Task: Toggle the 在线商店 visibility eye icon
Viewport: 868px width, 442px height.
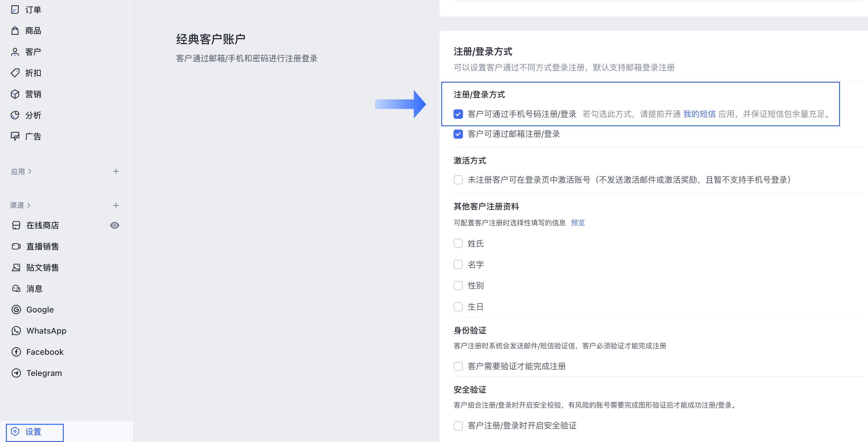Action: (115, 225)
